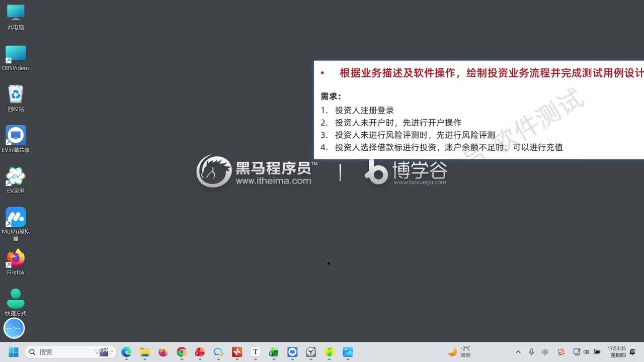Click the battery tray icon
Screen dimensions: 644x362
tap(597, 352)
